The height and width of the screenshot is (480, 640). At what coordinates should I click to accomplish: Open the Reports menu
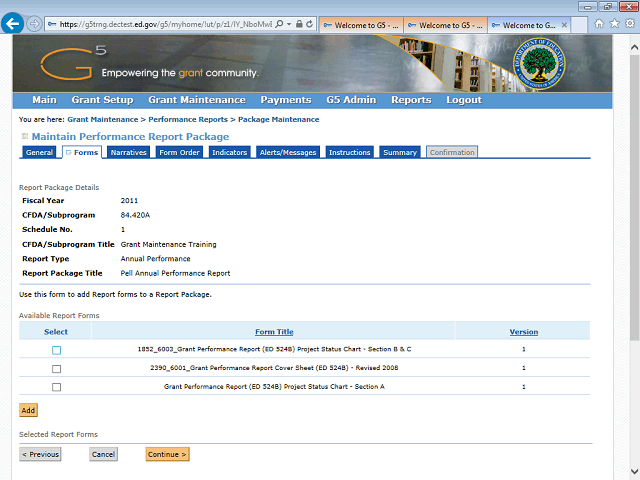coord(411,100)
